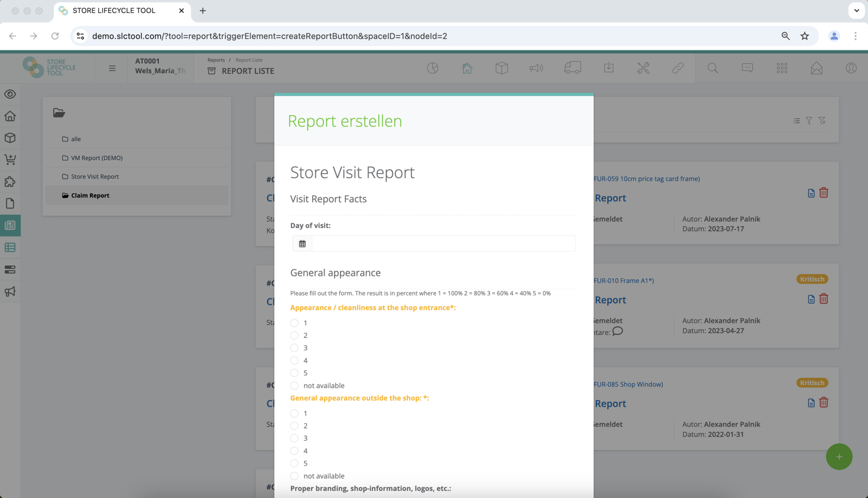The height and width of the screenshot is (498, 868).
Task: Select rating 1 for shop entrance cleanliness
Action: [x=294, y=323]
